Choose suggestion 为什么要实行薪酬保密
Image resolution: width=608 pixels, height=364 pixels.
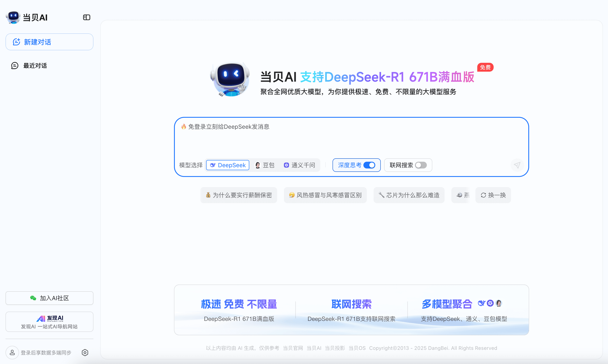(239, 195)
